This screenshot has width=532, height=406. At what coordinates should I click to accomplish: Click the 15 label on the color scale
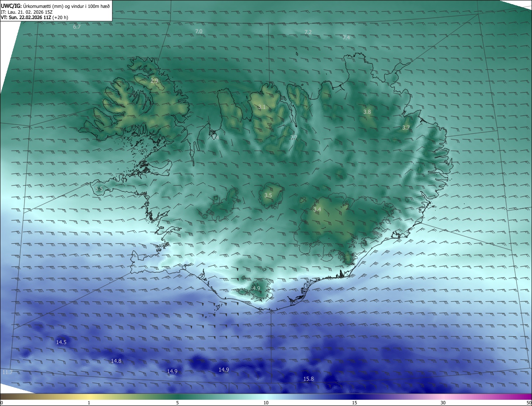pyautogui.click(x=355, y=403)
